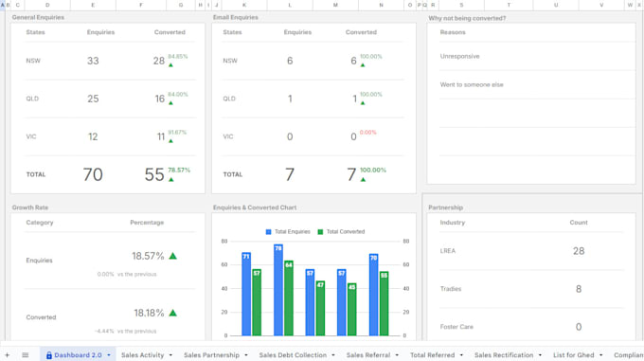The height and width of the screenshot is (361, 644).
Task: Open the Total Referred sheet tab
Action: (x=432, y=354)
